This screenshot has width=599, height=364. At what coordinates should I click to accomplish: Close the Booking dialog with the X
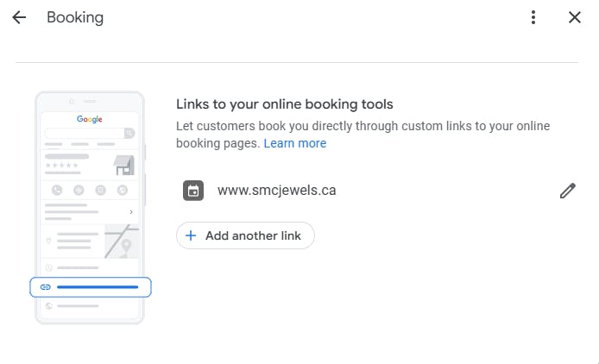point(575,17)
